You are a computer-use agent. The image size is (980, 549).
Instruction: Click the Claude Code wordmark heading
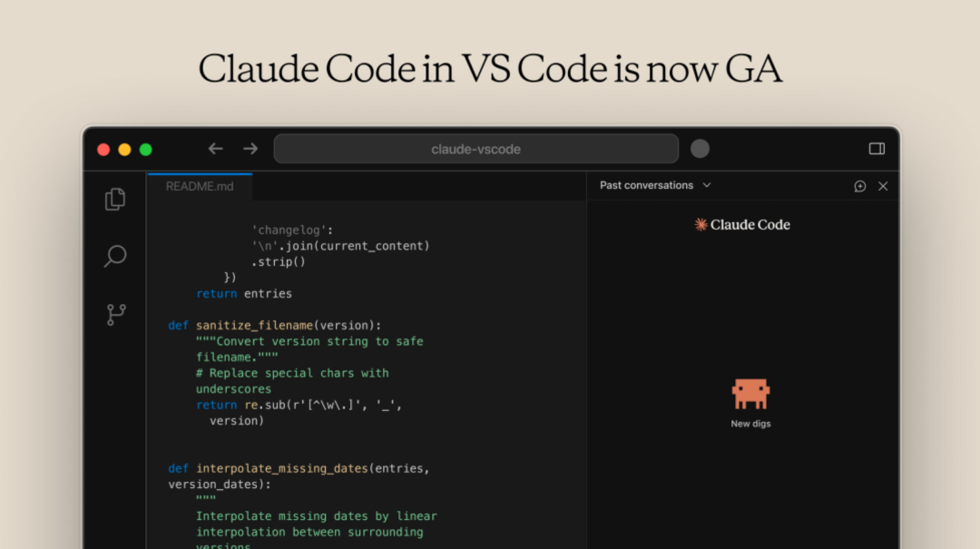tap(750, 224)
